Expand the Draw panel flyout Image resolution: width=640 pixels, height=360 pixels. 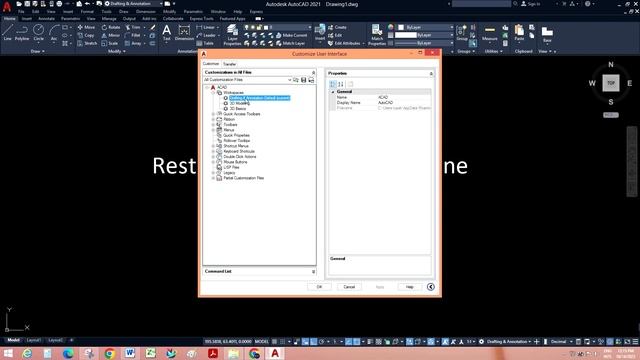[x=38, y=51]
